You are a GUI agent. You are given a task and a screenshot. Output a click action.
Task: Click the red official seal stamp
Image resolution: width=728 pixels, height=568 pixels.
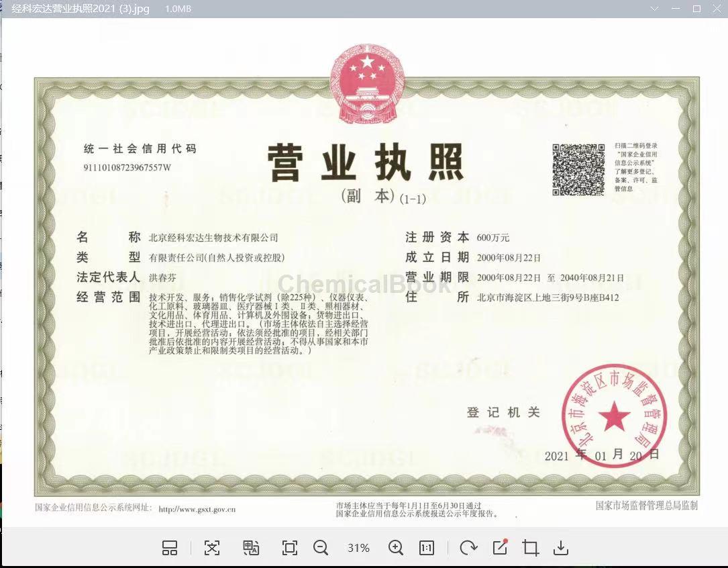(x=614, y=416)
